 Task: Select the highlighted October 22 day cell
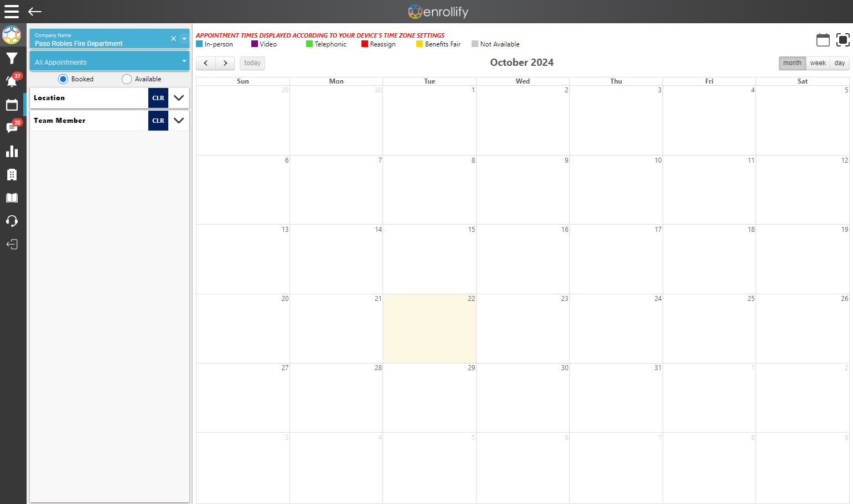point(430,329)
